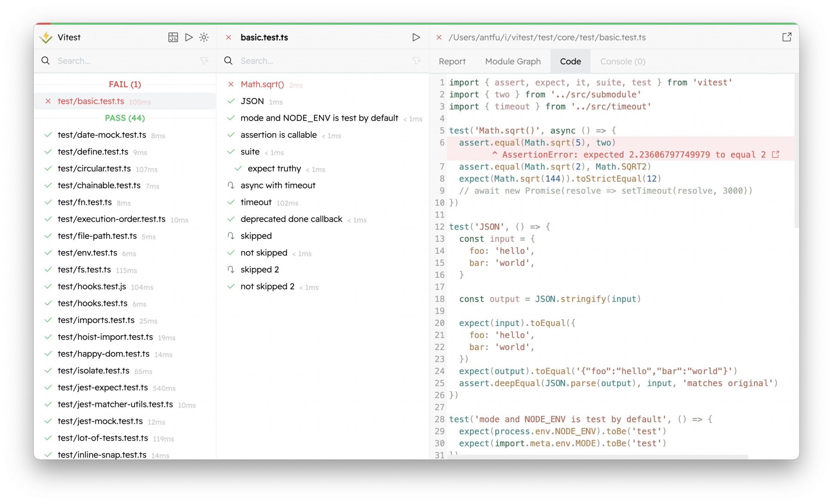Image resolution: width=833 pixels, height=504 pixels.
Task: Open the Module Graph tab
Action: tap(513, 61)
